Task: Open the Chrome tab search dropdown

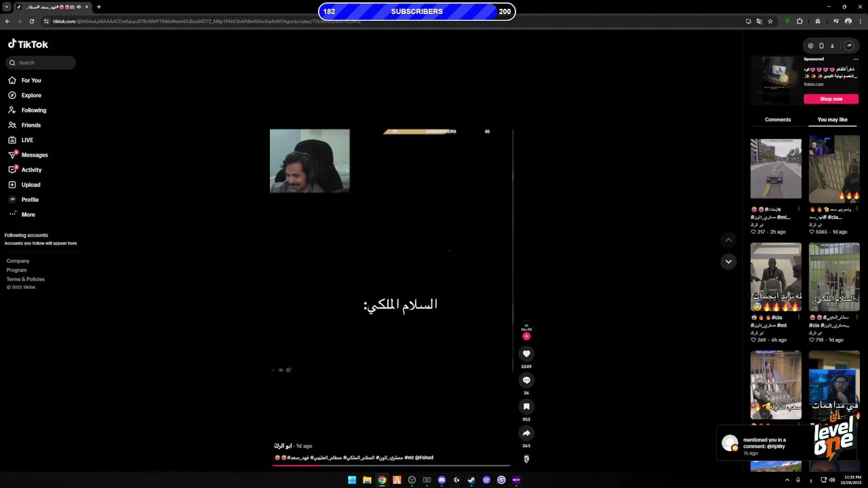Action: coord(7,7)
